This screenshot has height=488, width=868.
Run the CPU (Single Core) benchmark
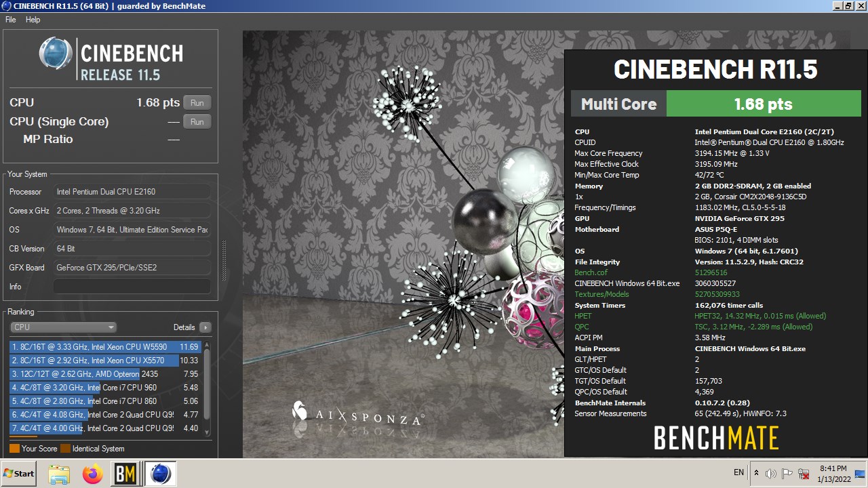point(197,122)
